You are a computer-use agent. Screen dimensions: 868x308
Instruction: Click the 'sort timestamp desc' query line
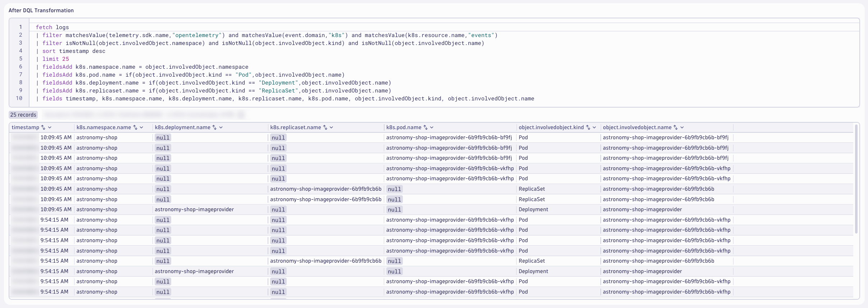(71, 51)
